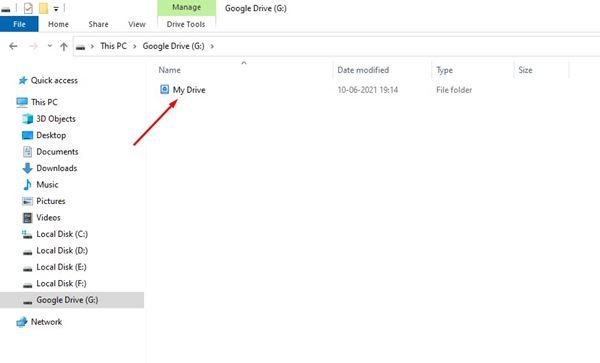Click the Downloads blue arrow icon

[27, 168]
